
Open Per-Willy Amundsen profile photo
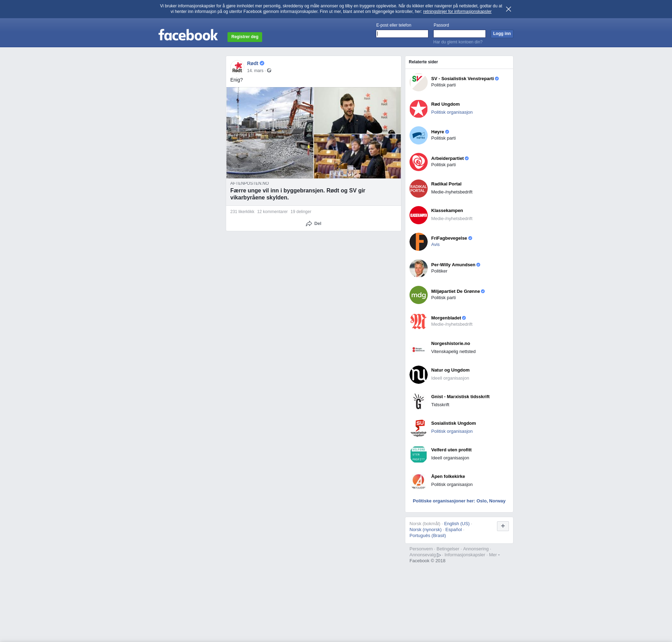point(419,268)
